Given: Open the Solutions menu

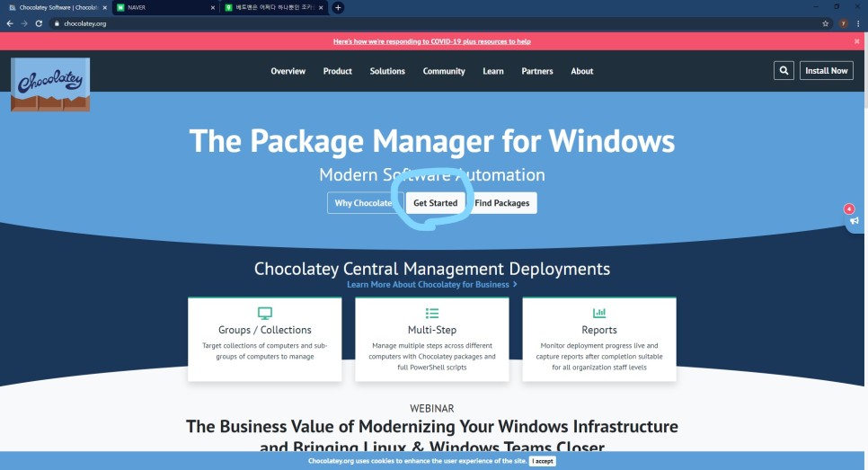Looking at the screenshot, I should click(x=387, y=71).
